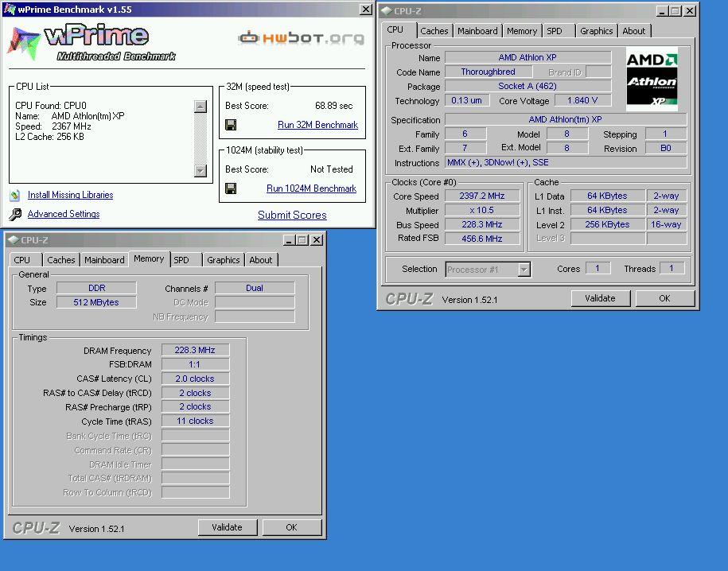728x571 pixels.
Task: Select Graphics tab in Memory window
Action: pos(224,260)
